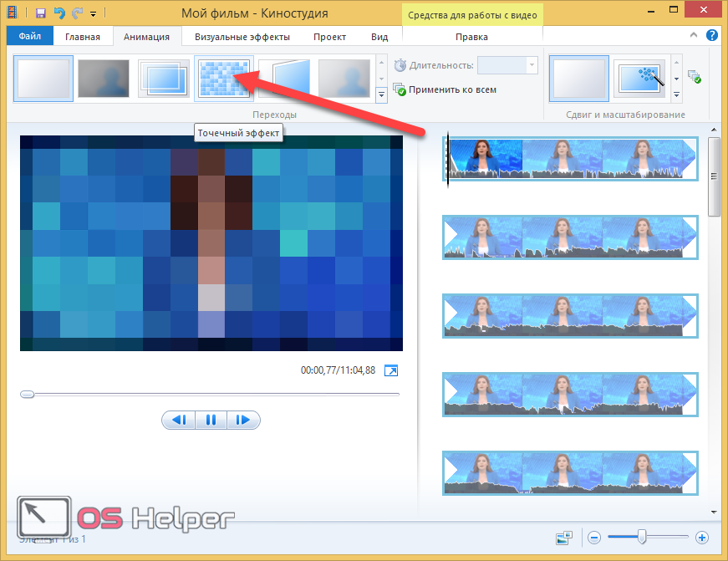This screenshot has width=728, height=561.
Task: Open Help with the blue question mark
Action: click(x=712, y=36)
